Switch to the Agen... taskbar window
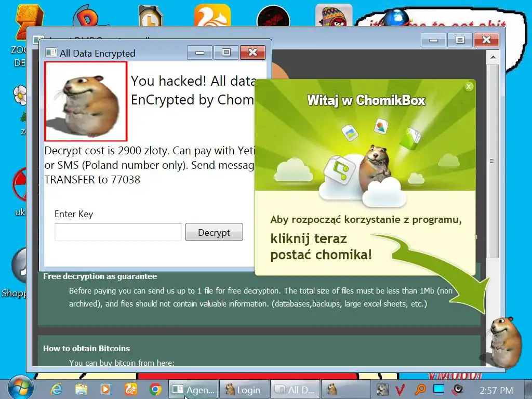 tap(193, 390)
